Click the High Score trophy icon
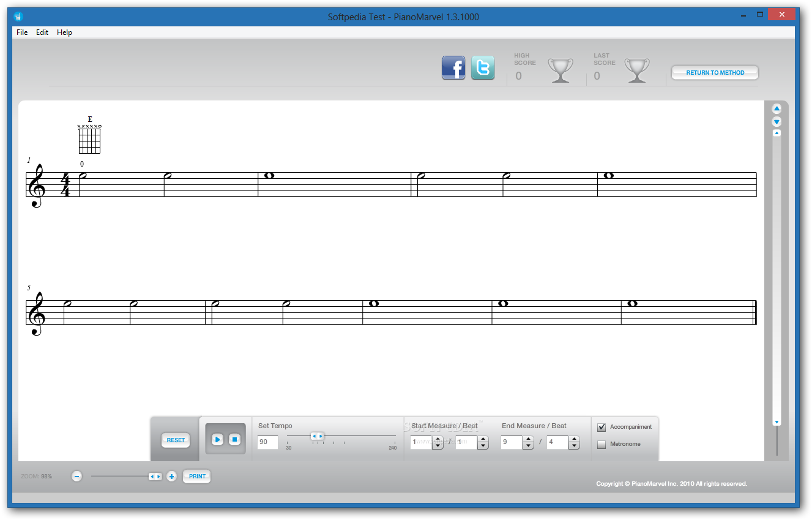The width and height of the screenshot is (812, 520). pos(560,70)
